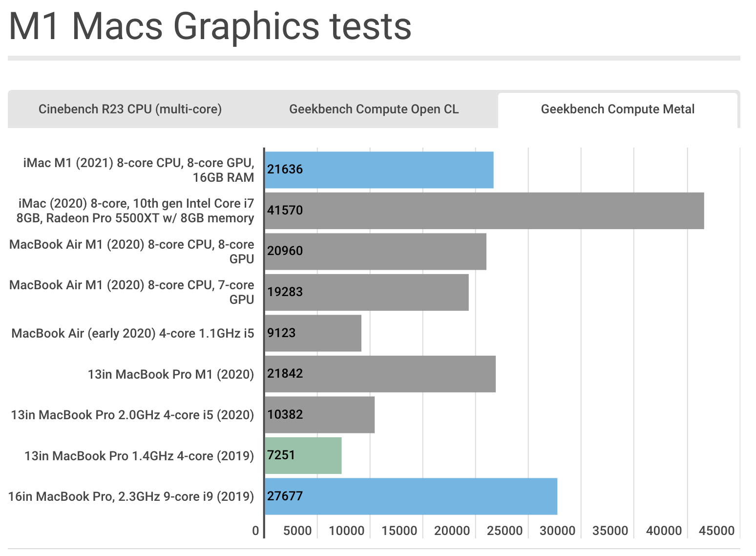Open the Geekbench Compute Open CL tab

374,109
